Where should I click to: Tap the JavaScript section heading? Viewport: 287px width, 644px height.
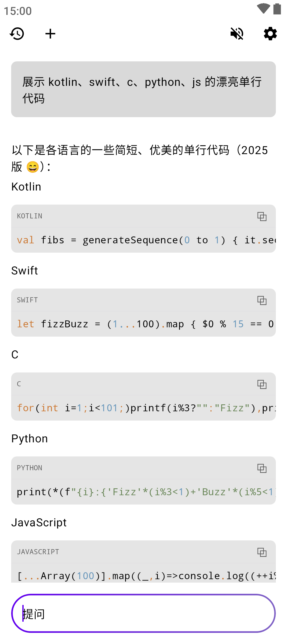39,523
